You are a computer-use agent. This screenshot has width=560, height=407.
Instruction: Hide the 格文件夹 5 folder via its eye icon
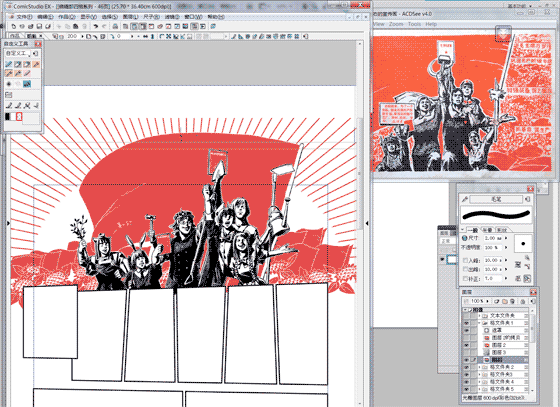(x=466, y=389)
